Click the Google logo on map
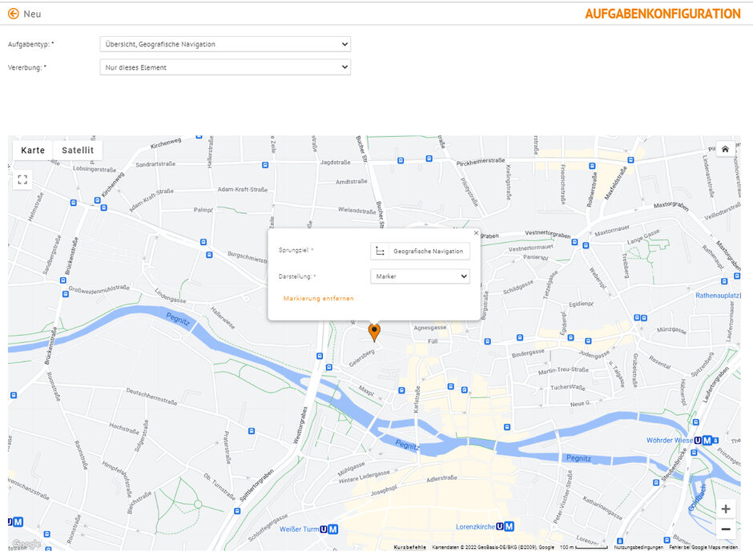 pyautogui.click(x=25, y=544)
